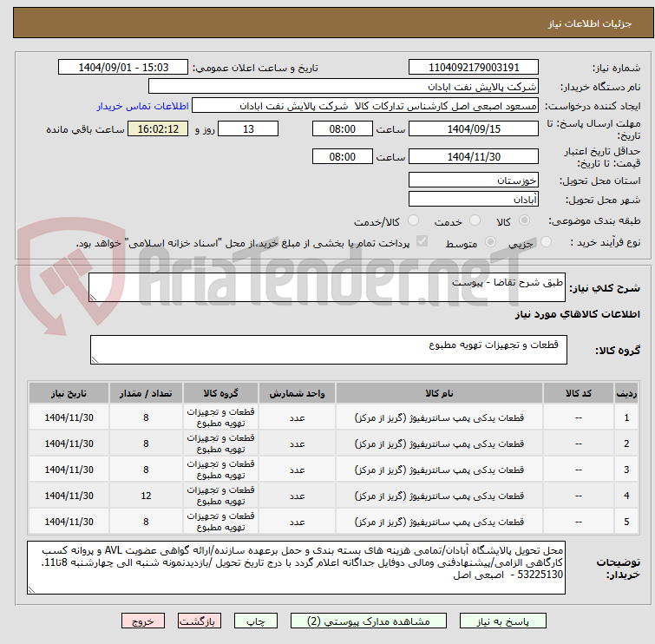Click resize handle of گروه کالا box

(95, 360)
